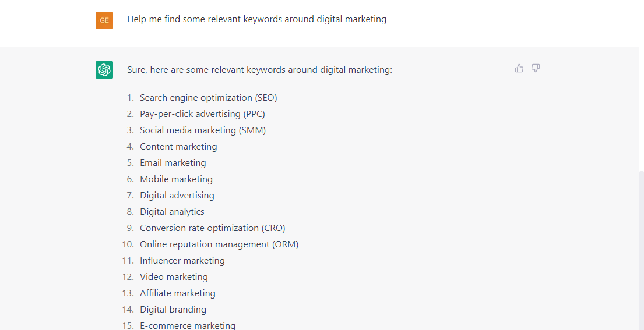Click list item Pay-per-click advertising (PPC)
644x330 pixels.
(202, 114)
